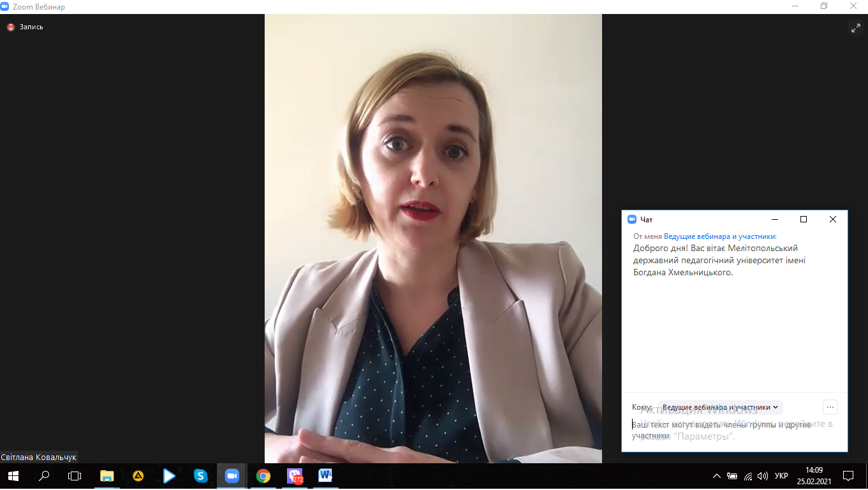Switch to Google Chrome in the taskbar

click(x=263, y=476)
